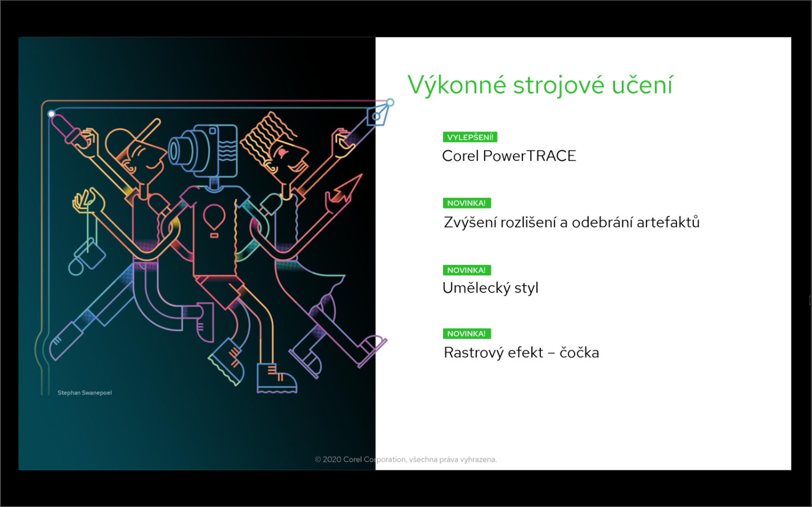
Task: Click the circular node above the pen nib
Action: coord(390,102)
